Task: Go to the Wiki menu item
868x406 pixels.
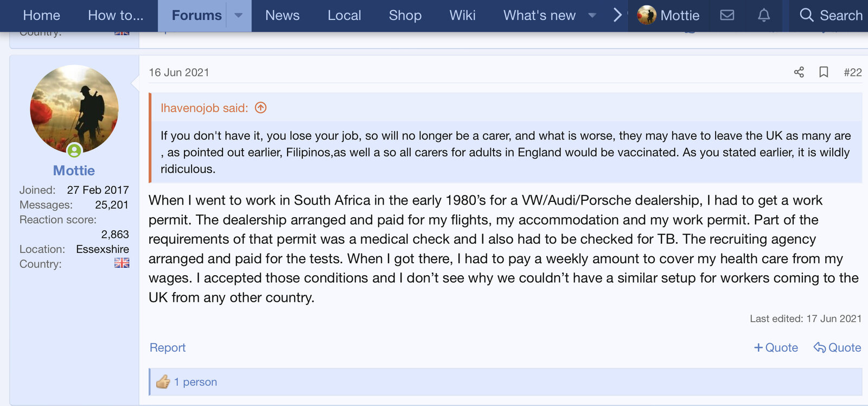Action: click(x=462, y=15)
